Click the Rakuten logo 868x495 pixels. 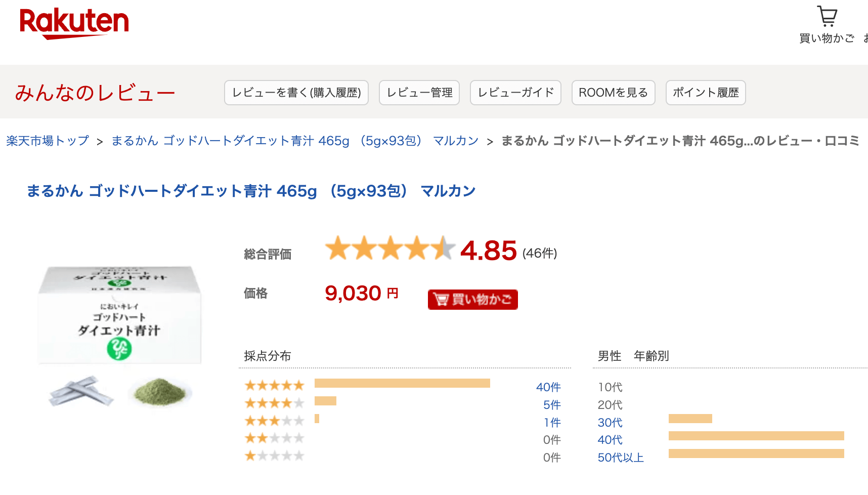pyautogui.click(x=74, y=23)
